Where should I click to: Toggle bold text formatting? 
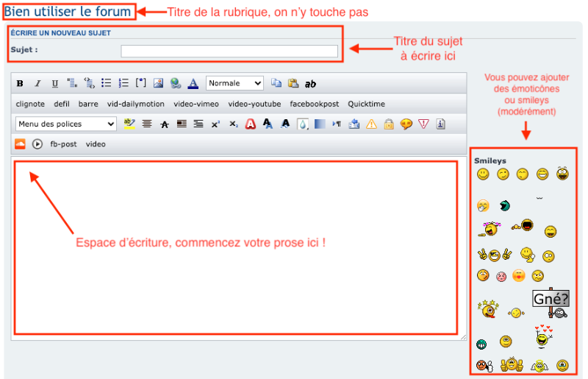pos(20,84)
